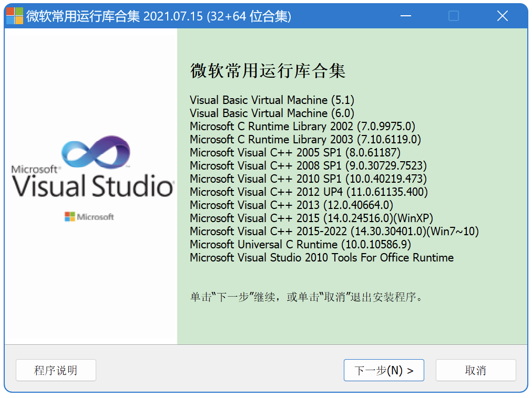Click the 取消 button

click(476, 370)
